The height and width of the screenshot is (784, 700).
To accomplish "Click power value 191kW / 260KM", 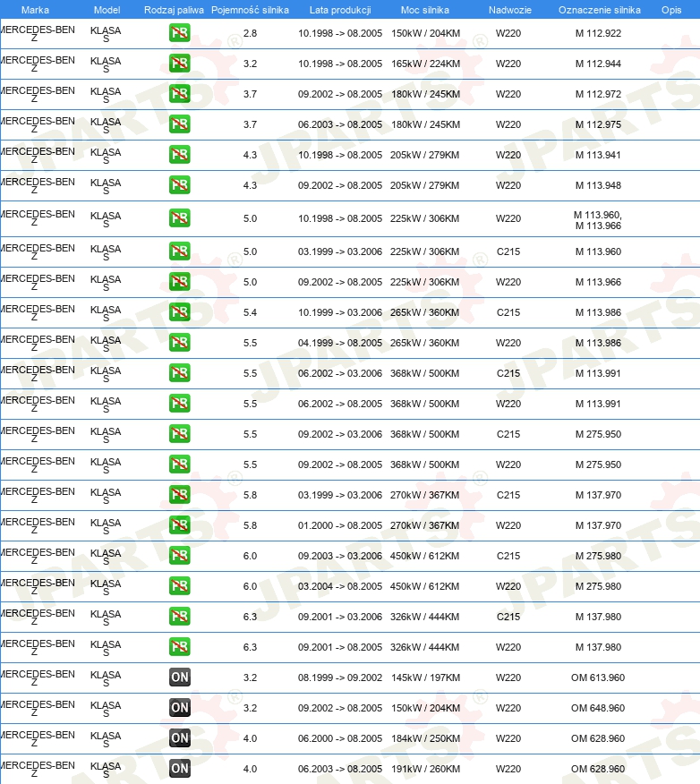I will (x=425, y=769).
